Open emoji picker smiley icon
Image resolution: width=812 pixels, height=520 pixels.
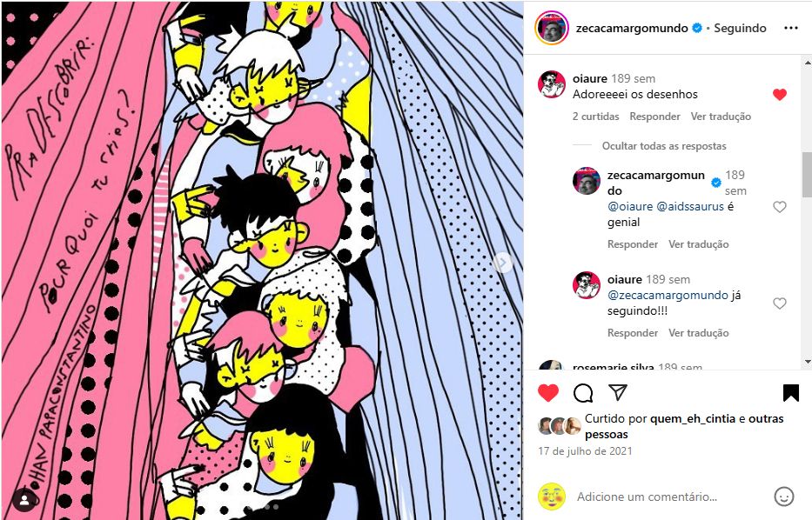tap(783, 497)
